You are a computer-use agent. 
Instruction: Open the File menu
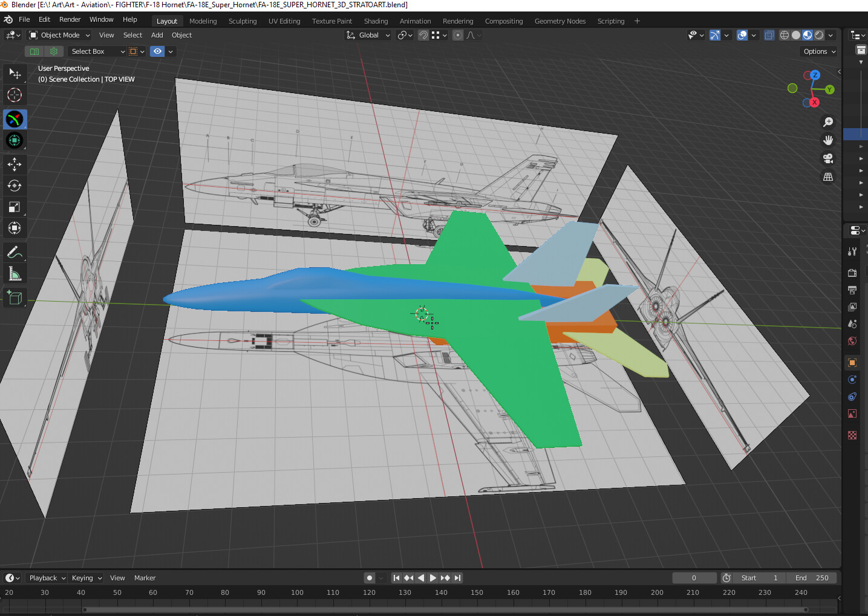24,19
